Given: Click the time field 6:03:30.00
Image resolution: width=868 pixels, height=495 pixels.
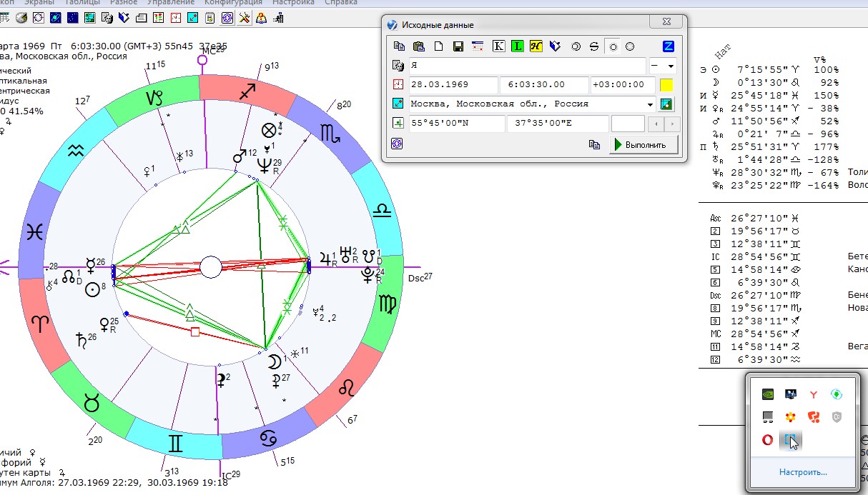Looking at the screenshot, I should point(544,84).
